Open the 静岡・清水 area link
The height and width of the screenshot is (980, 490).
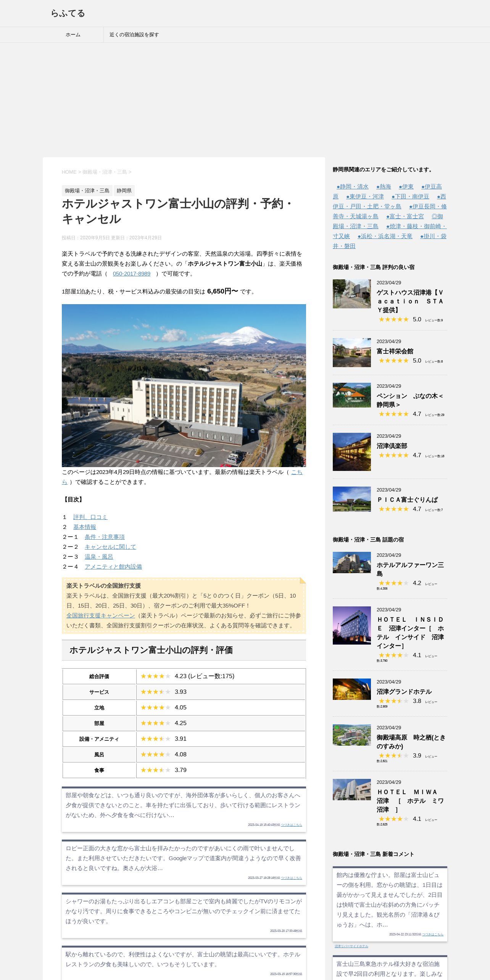[353, 187]
